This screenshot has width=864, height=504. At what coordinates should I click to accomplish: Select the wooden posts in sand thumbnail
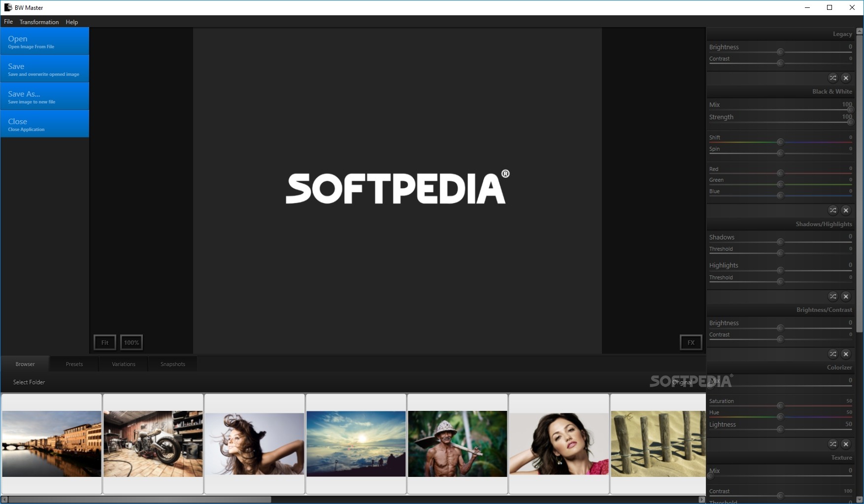658,443
